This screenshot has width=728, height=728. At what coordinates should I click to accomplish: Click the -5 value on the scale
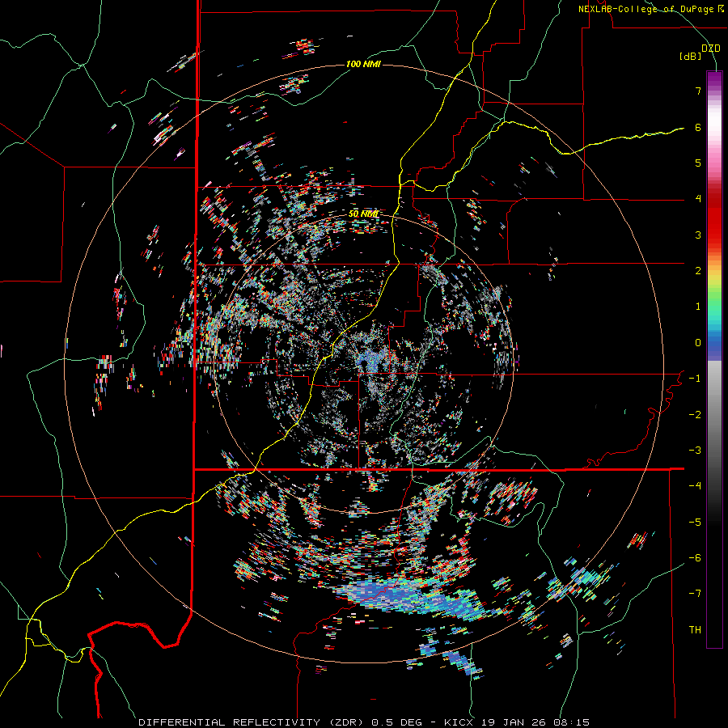point(695,523)
